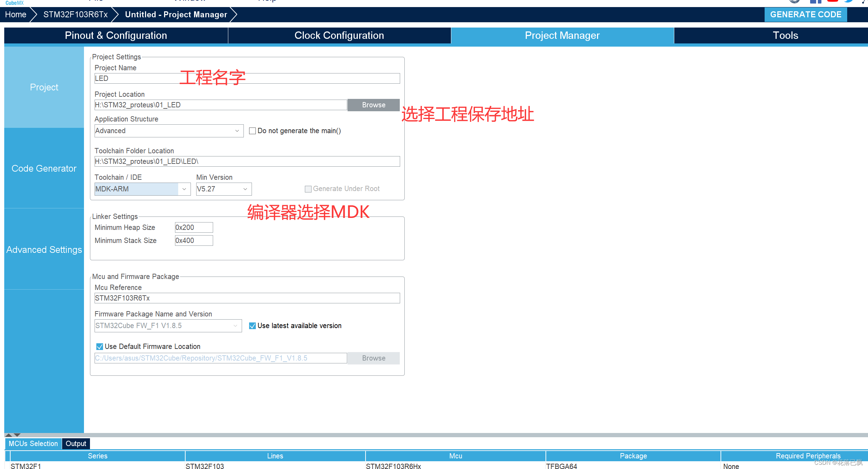Click the Mcu Reference field STM32F103R6Tx
Viewport: 868px width, 469px height.
(247, 298)
